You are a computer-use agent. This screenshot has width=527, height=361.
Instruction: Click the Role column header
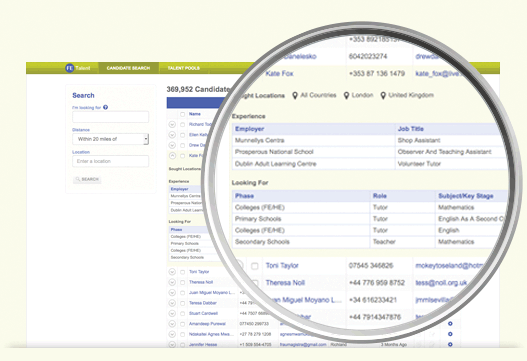(x=380, y=196)
